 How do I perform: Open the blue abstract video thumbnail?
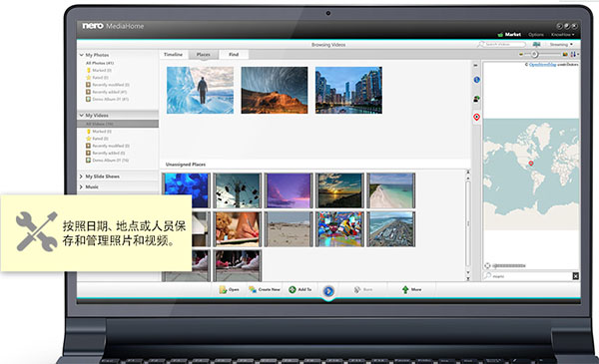point(187,190)
